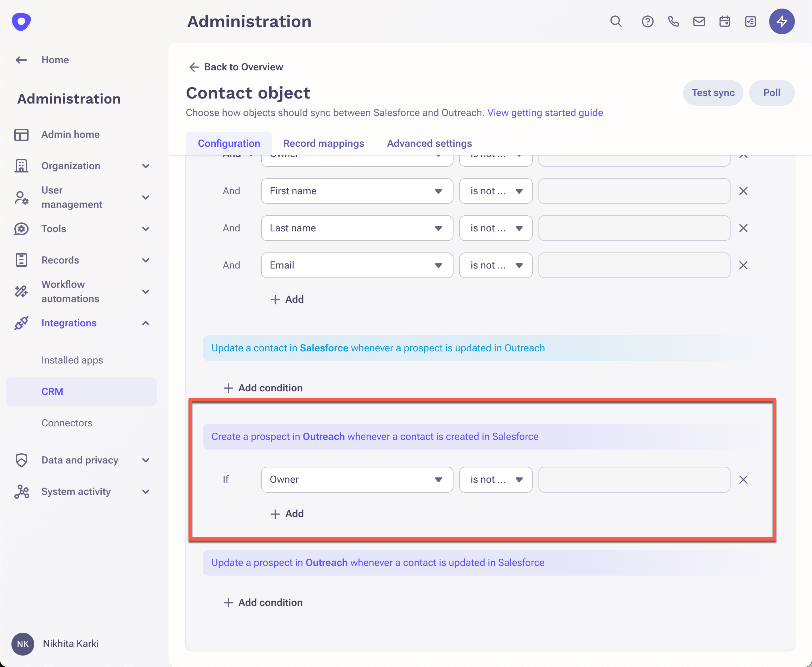The width and height of the screenshot is (812, 667).
Task: Click the help question mark icon
Action: point(647,21)
